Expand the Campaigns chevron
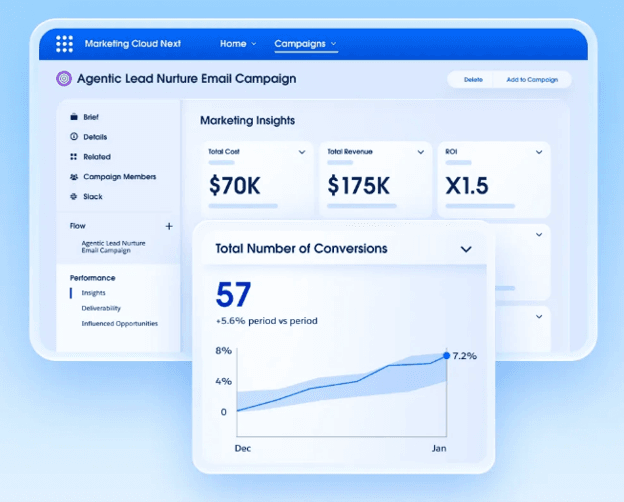The height and width of the screenshot is (502, 624). point(333,44)
